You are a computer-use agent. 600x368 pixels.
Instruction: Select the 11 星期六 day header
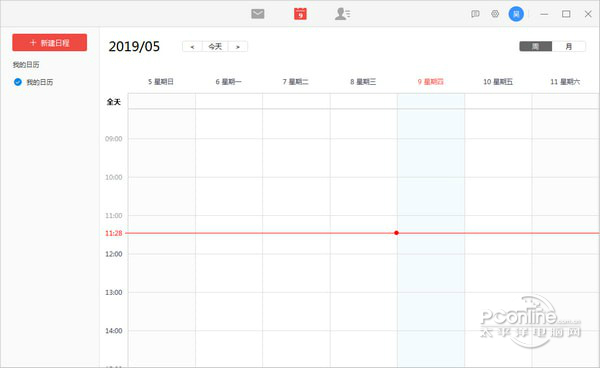coord(565,81)
